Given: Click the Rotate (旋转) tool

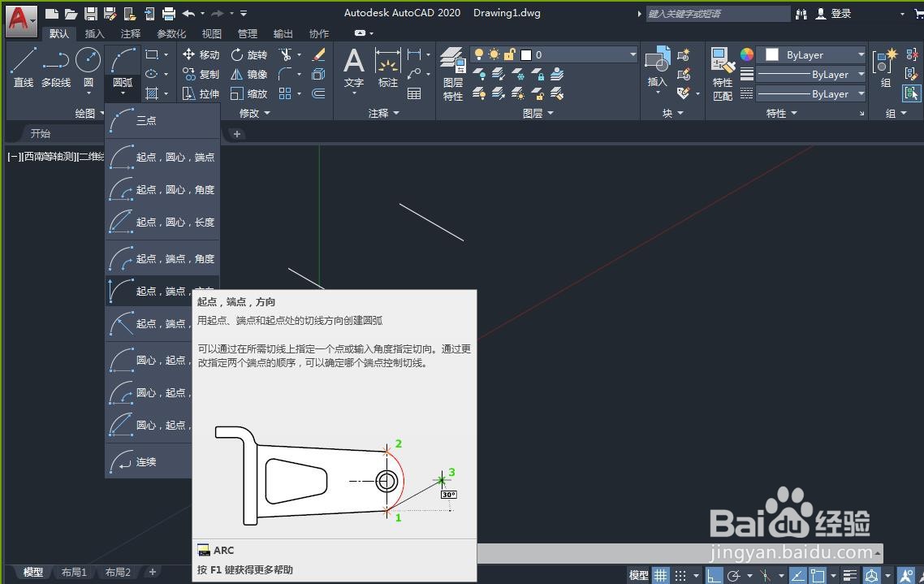Looking at the screenshot, I should (x=249, y=54).
